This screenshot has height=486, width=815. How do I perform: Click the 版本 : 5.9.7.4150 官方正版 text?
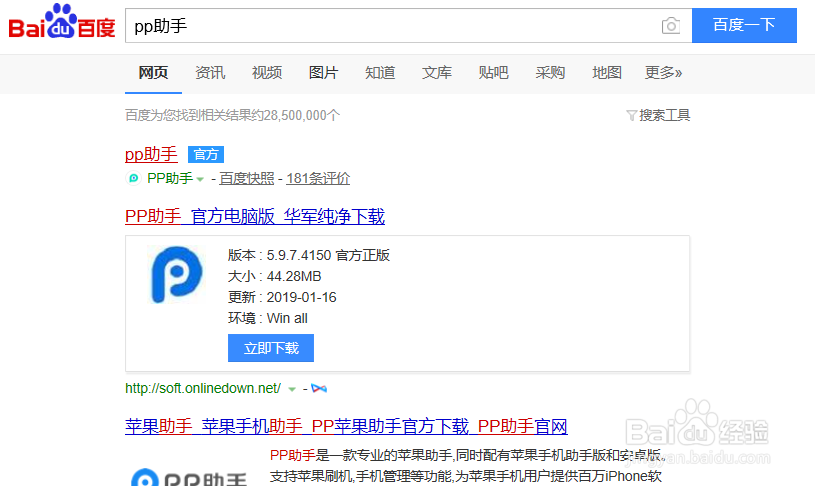point(309,255)
